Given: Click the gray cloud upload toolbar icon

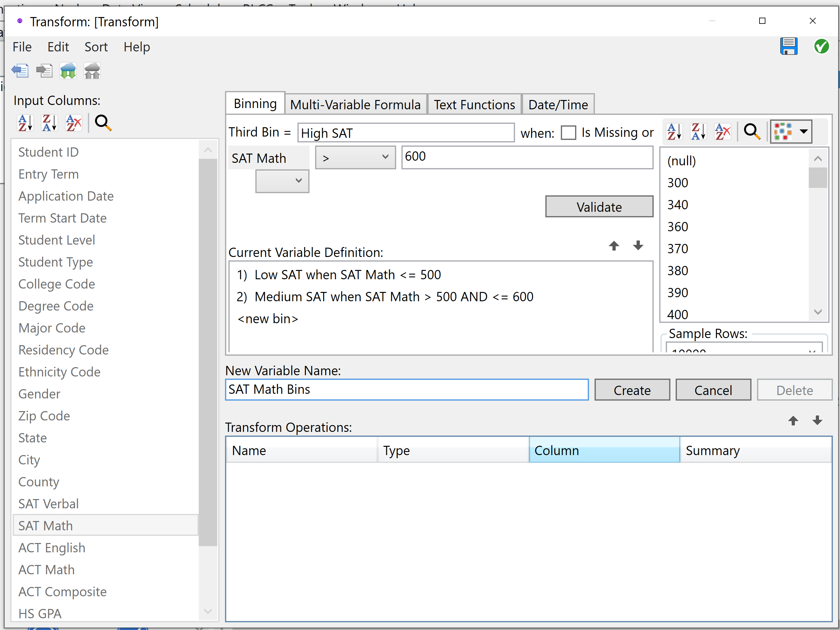Looking at the screenshot, I should click(92, 71).
